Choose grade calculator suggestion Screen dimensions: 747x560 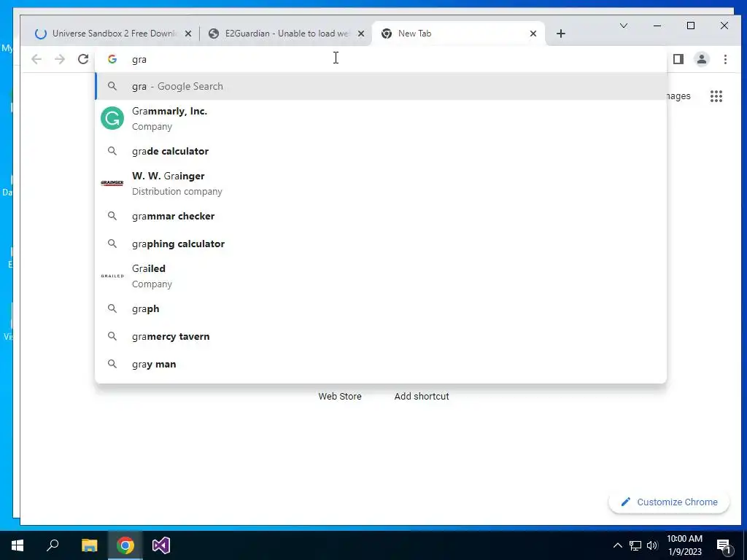coord(381,151)
